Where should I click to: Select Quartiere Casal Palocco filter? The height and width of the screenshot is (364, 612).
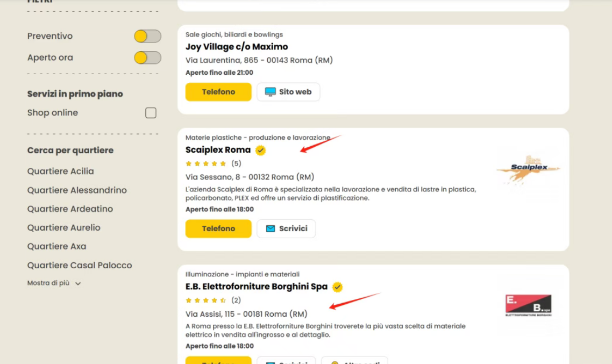[x=80, y=266]
